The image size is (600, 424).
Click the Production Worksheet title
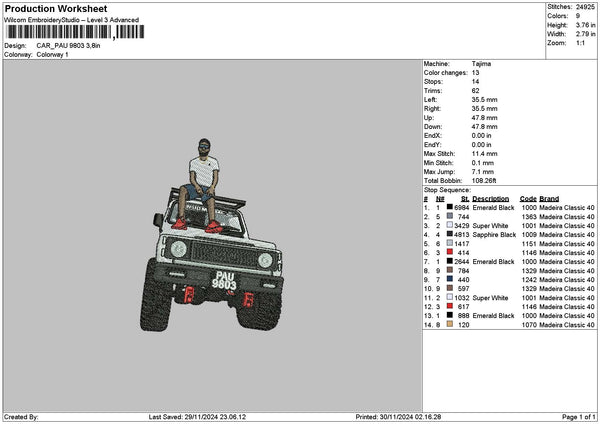point(56,9)
